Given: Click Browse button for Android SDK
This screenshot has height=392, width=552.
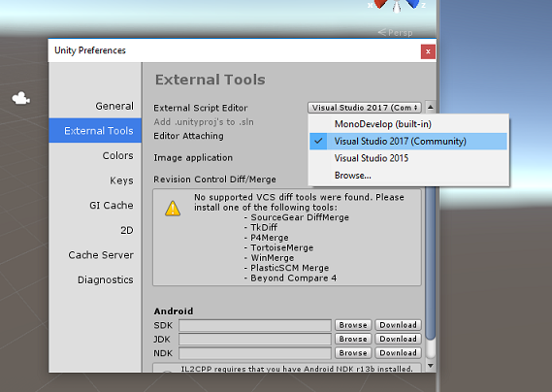Looking at the screenshot, I should coord(353,325).
